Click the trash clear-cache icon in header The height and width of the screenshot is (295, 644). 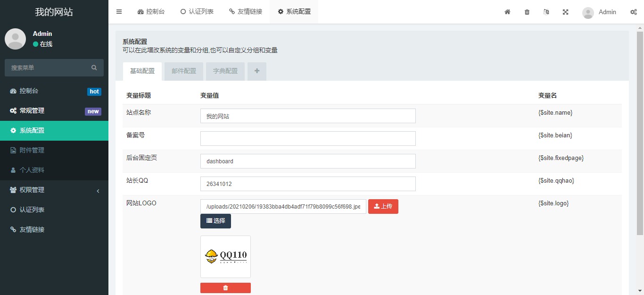[527, 12]
